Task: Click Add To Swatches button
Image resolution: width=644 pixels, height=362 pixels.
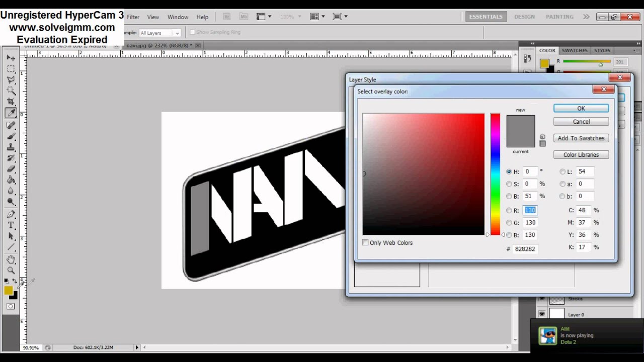Action: pyautogui.click(x=581, y=138)
